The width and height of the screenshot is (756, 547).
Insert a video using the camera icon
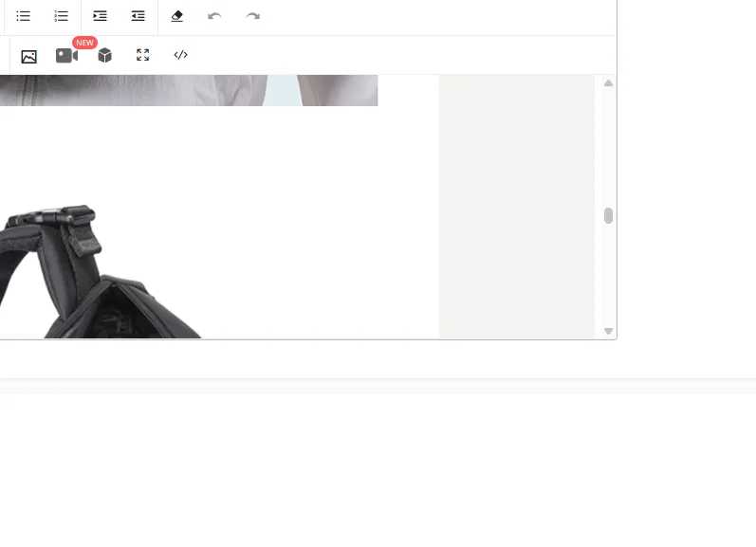[66, 55]
